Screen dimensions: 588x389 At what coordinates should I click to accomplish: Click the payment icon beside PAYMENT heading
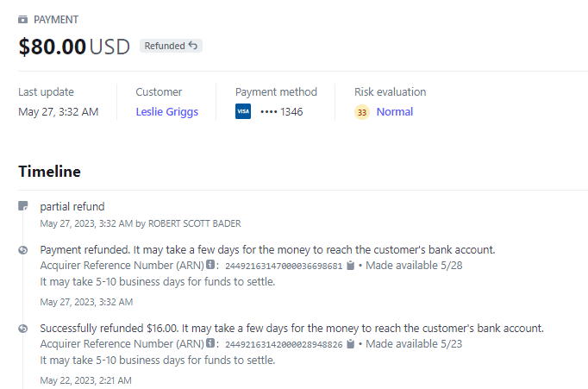tap(23, 20)
